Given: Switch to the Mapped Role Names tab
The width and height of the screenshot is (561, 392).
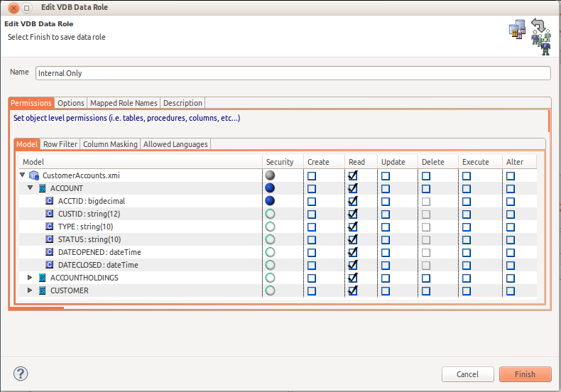Looking at the screenshot, I should point(124,103).
